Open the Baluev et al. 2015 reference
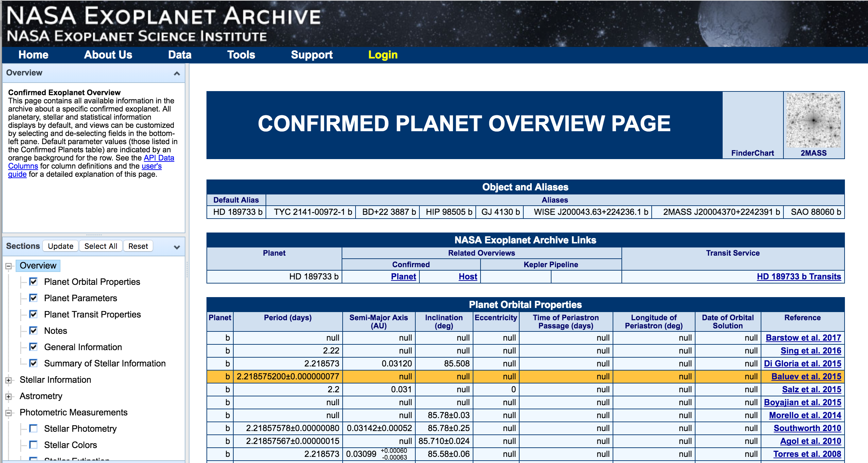Image resolution: width=868 pixels, height=463 pixels. pos(806,376)
